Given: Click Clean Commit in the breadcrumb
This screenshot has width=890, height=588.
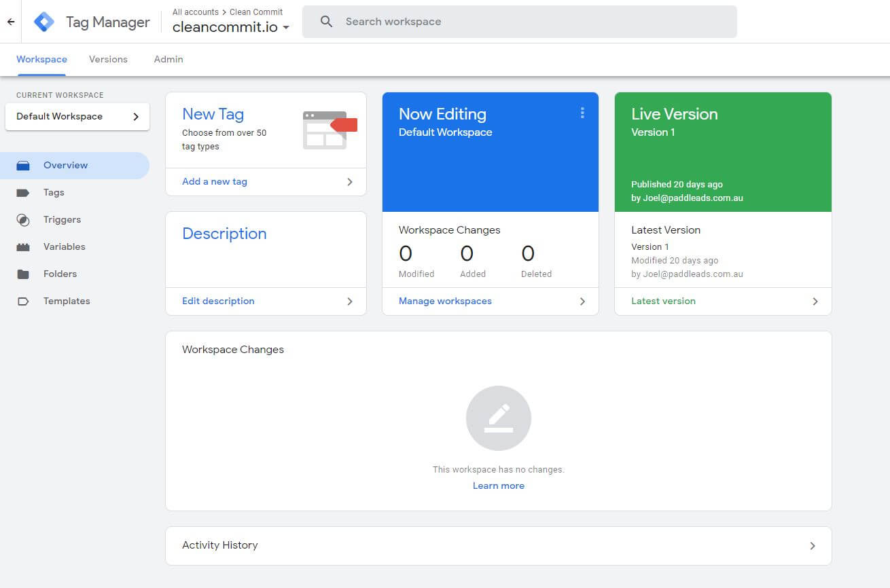Looking at the screenshot, I should 257,12.
